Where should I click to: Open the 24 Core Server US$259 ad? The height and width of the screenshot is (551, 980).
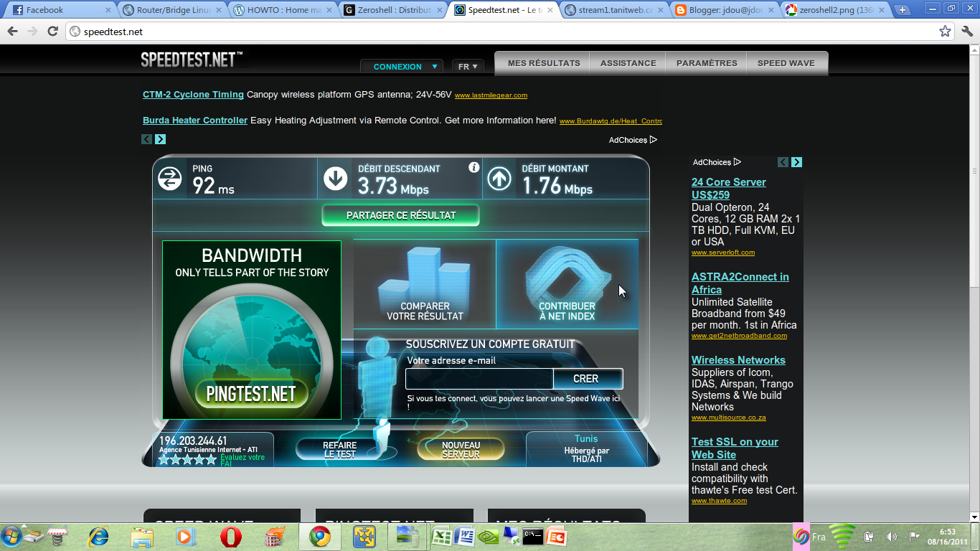tap(729, 189)
